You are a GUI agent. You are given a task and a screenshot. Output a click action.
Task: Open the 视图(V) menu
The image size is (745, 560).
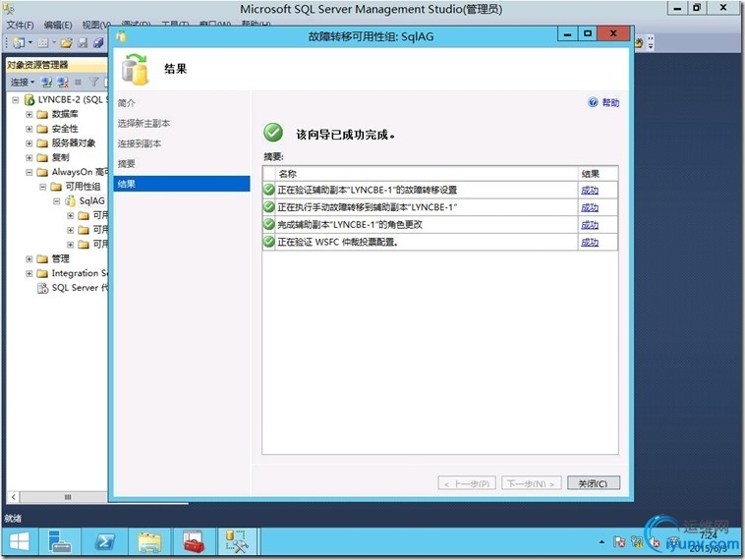click(x=96, y=25)
